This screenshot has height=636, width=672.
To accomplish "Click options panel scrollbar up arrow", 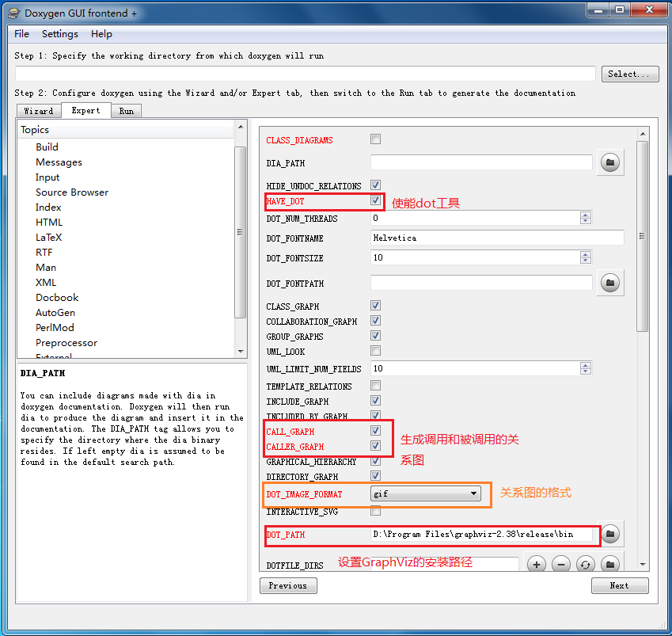I will [643, 134].
